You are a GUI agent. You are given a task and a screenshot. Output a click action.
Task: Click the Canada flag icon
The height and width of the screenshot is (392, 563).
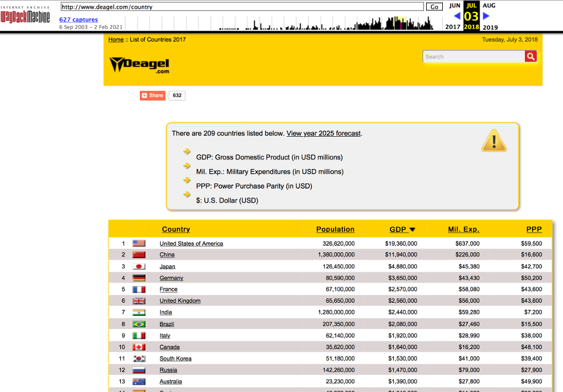coord(139,347)
